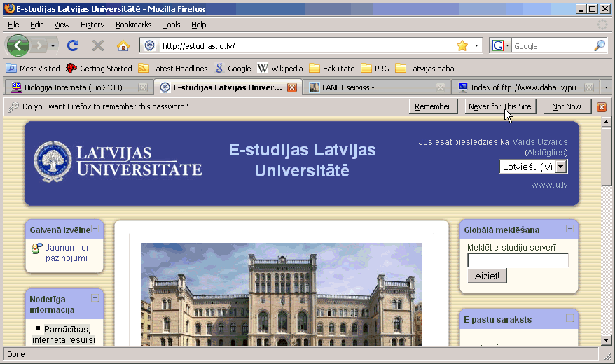Viewport: 615px width, 364px height.
Task: Click the site identity icon in address bar
Action: click(149, 45)
